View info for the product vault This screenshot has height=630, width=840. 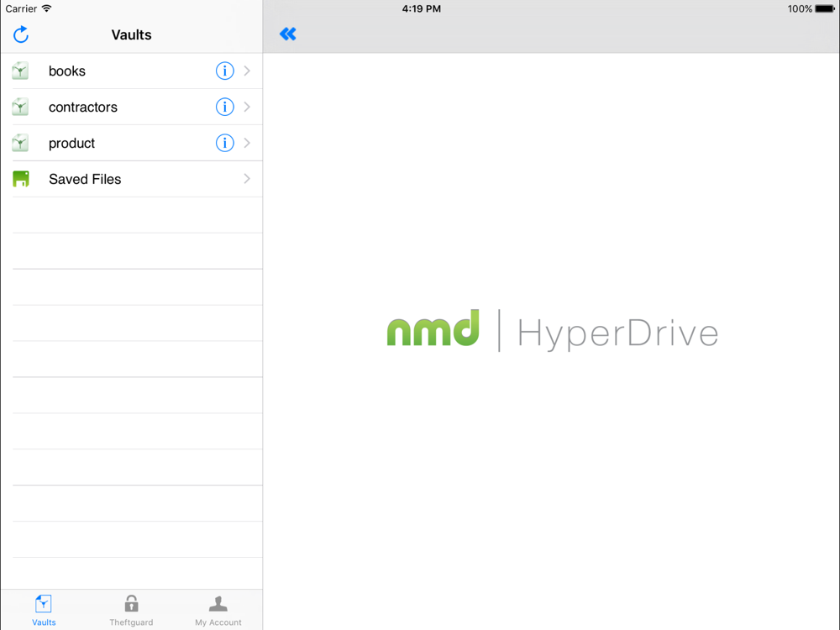click(x=224, y=143)
